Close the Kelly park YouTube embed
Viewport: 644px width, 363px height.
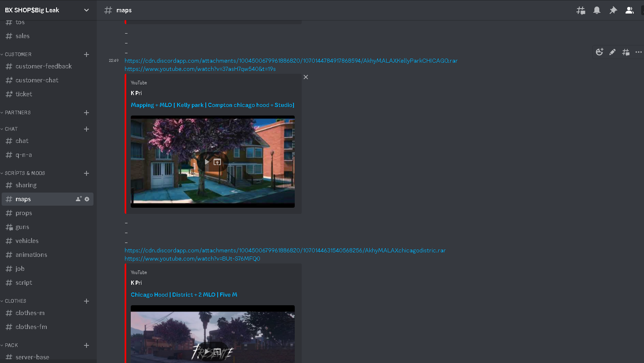click(306, 77)
